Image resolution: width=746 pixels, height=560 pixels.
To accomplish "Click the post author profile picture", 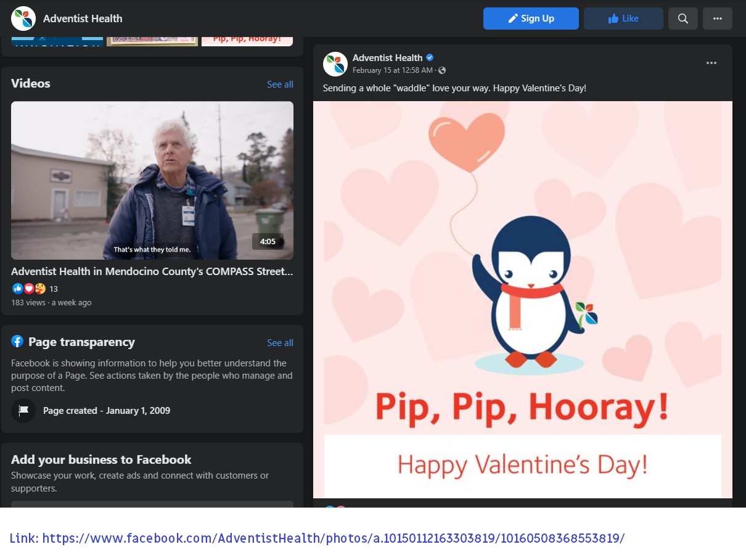I will [x=335, y=64].
